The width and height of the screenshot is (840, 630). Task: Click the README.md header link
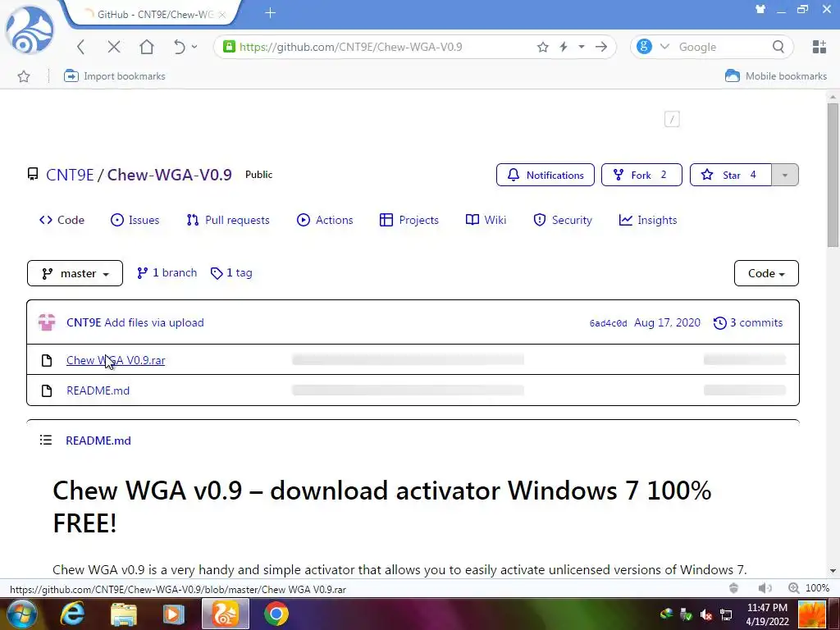point(98,441)
